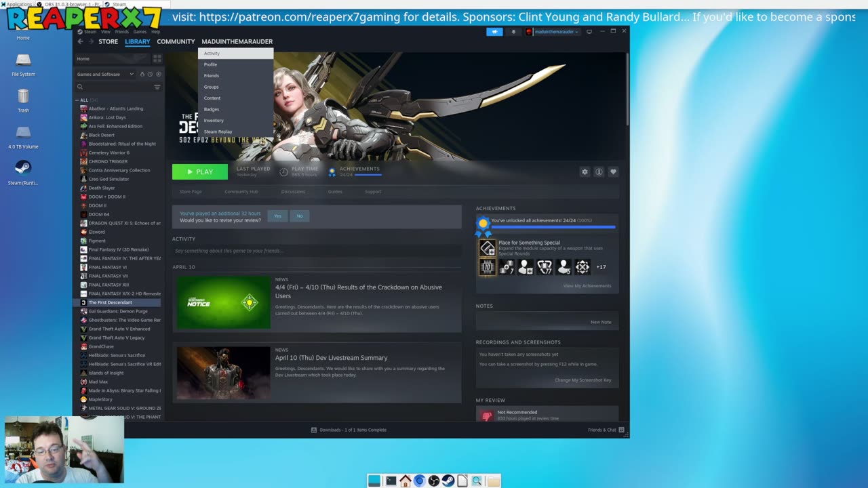Open the View menu
The width and height of the screenshot is (868, 488).
(106, 32)
